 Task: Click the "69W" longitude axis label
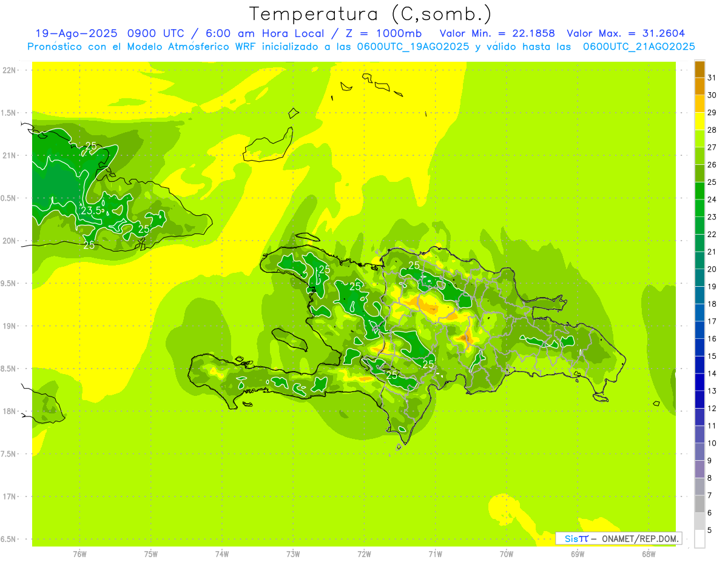point(578,554)
